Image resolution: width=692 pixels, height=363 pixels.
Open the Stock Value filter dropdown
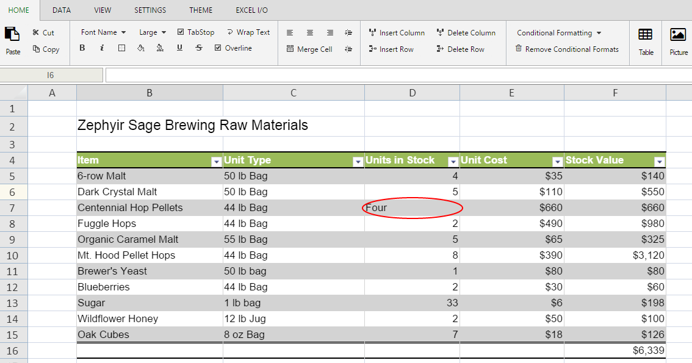(659, 162)
